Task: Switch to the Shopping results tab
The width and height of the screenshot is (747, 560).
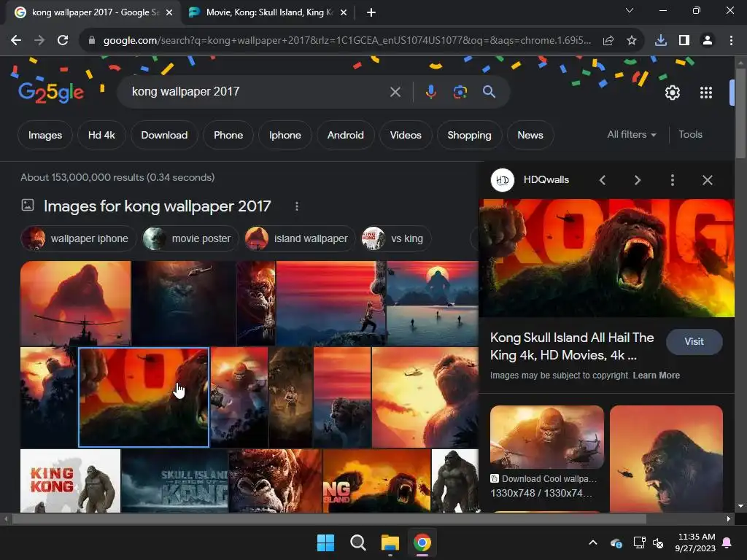Action: pyautogui.click(x=469, y=135)
